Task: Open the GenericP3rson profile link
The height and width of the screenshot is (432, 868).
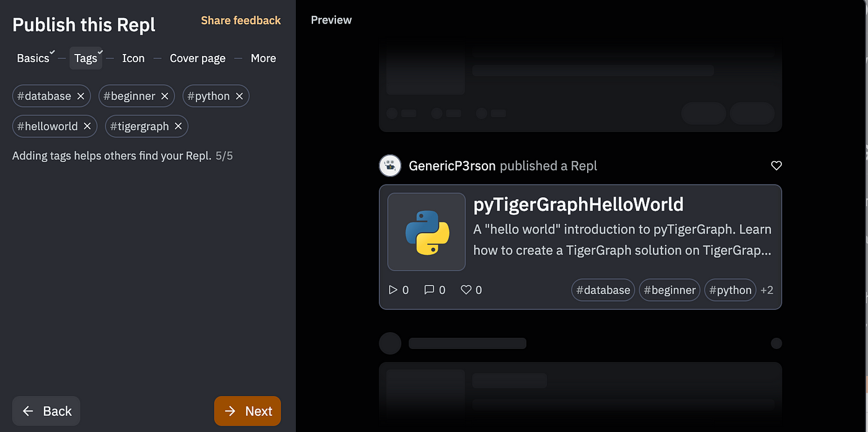Action: 453,165
